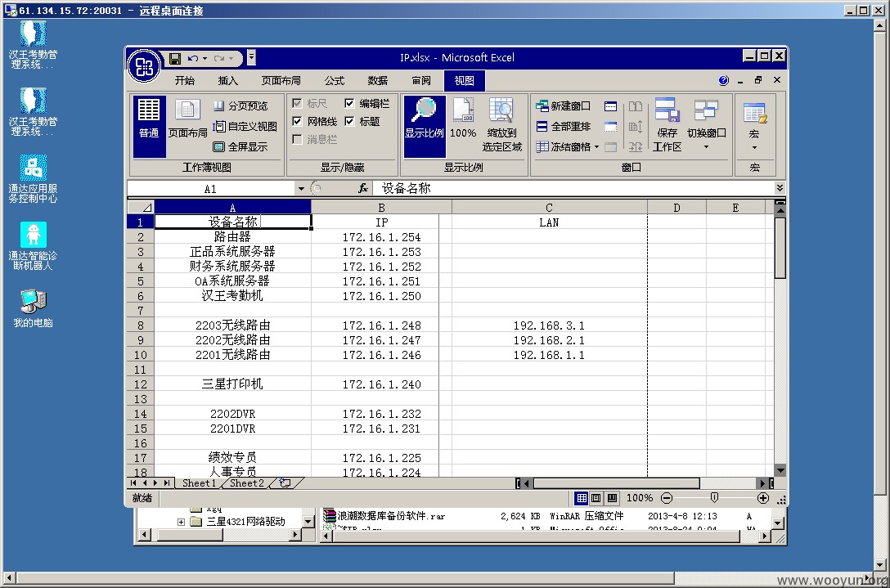This screenshot has width=890, height=588.
Task: Open the Undo history dropdown arrow
Action: 205,58
